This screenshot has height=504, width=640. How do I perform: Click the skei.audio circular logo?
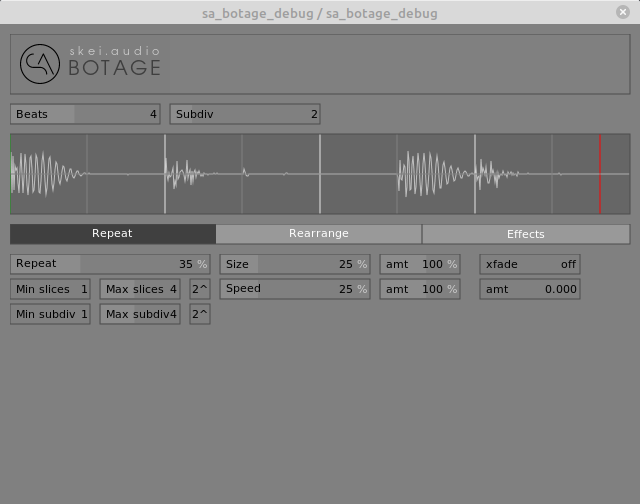40,64
